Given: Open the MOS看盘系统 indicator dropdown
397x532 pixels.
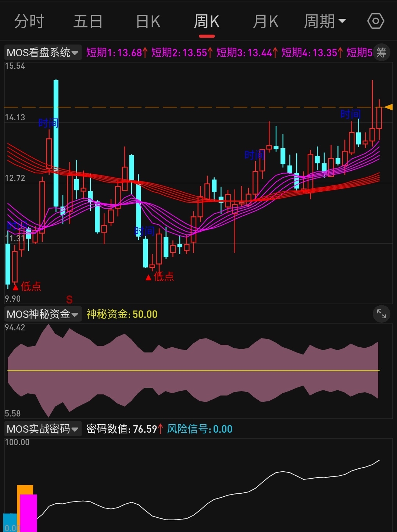Looking at the screenshot, I should pos(43,53).
